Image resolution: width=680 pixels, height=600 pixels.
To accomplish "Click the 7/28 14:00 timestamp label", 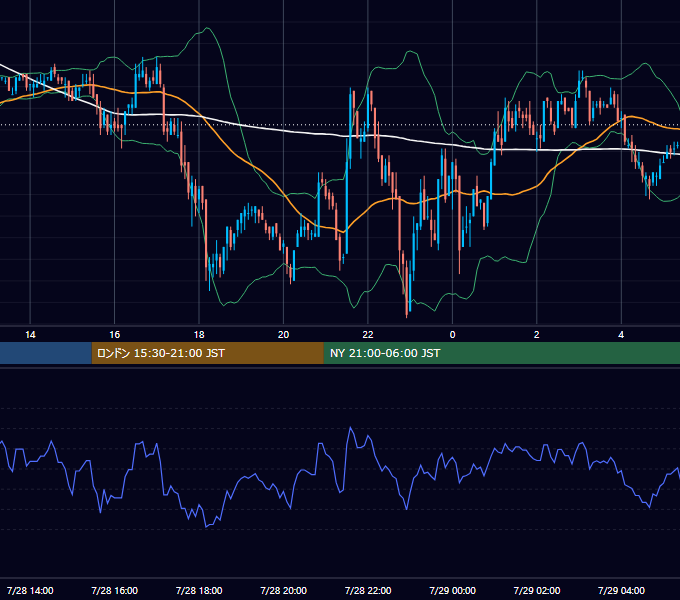I will (30, 590).
